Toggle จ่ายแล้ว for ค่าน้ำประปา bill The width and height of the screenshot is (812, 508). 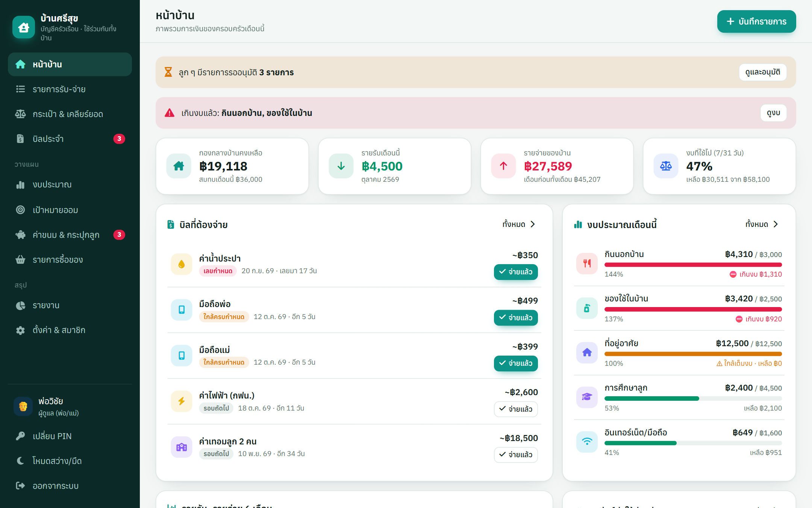[x=516, y=272]
